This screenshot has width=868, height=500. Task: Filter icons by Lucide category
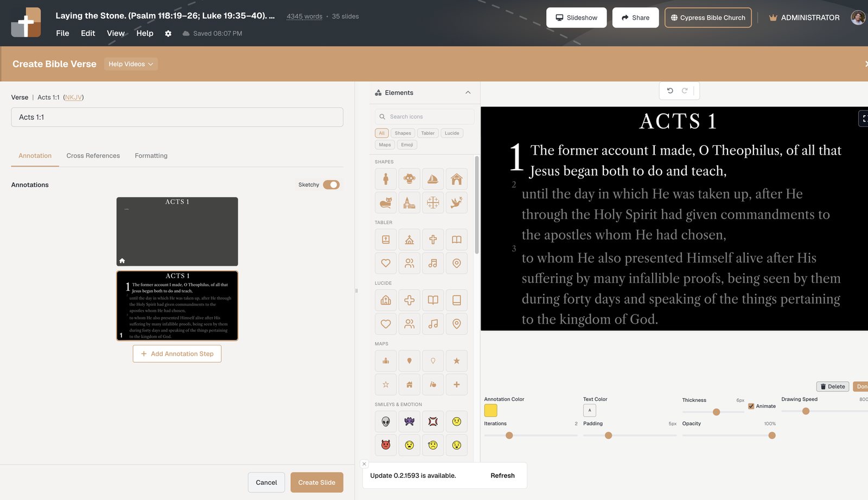coord(452,133)
